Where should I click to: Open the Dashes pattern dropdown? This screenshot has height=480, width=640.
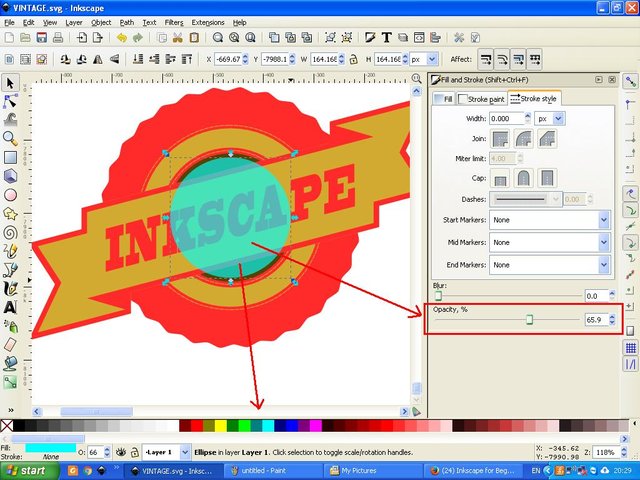pyautogui.click(x=525, y=199)
